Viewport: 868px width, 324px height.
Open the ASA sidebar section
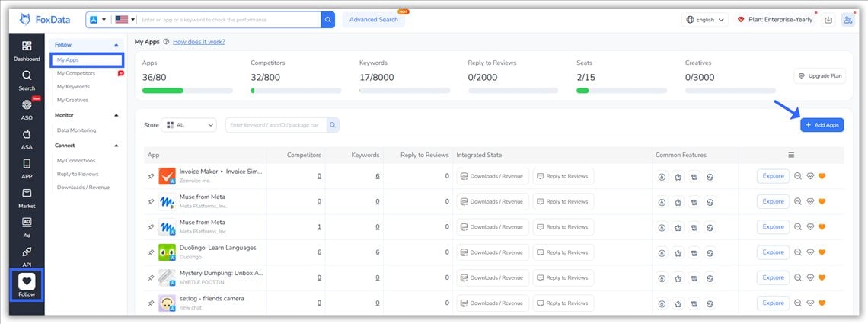tap(27, 139)
